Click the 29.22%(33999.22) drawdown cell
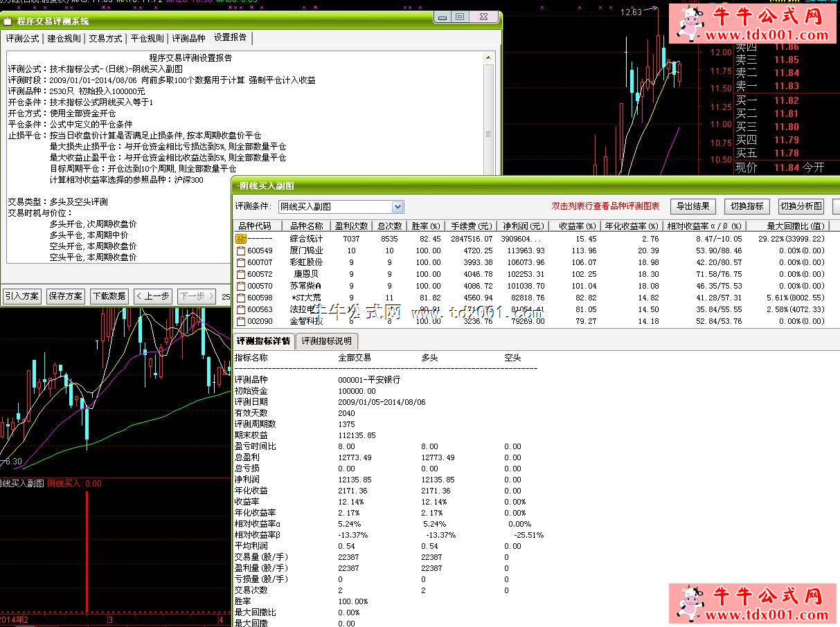This screenshot has height=627, width=840. [x=791, y=239]
